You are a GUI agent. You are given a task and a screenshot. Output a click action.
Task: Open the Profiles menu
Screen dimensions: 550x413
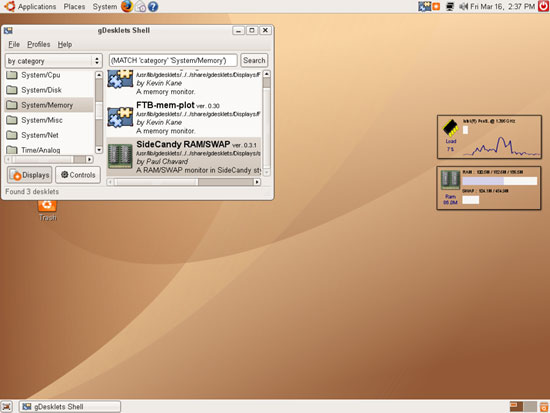39,45
